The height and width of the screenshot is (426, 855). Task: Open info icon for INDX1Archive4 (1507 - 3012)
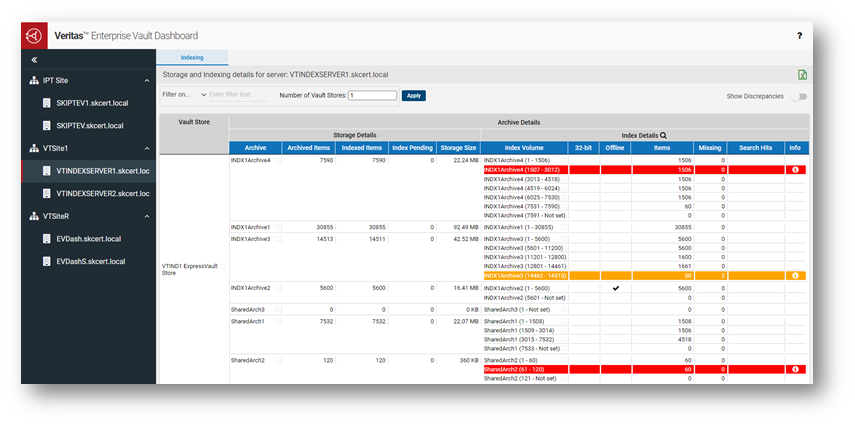[794, 170]
